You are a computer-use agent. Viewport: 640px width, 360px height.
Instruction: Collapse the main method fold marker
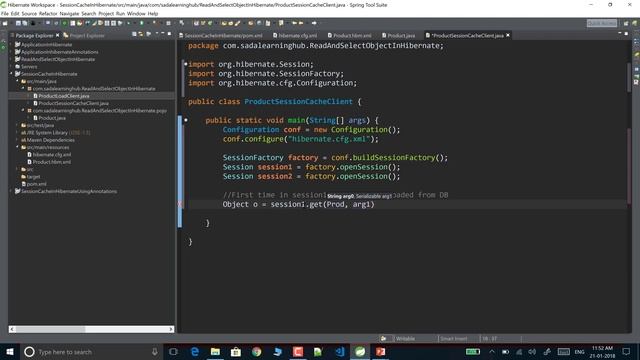[x=186, y=120]
